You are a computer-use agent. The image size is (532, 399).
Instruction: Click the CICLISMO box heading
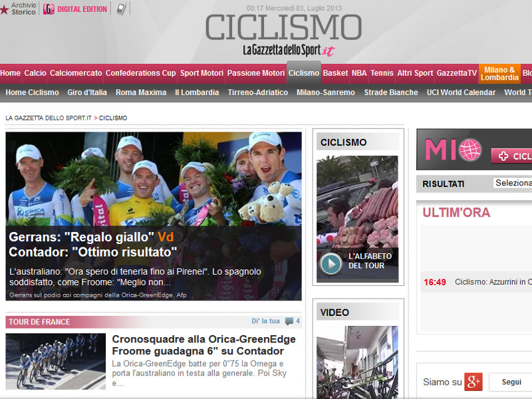click(343, 142)
